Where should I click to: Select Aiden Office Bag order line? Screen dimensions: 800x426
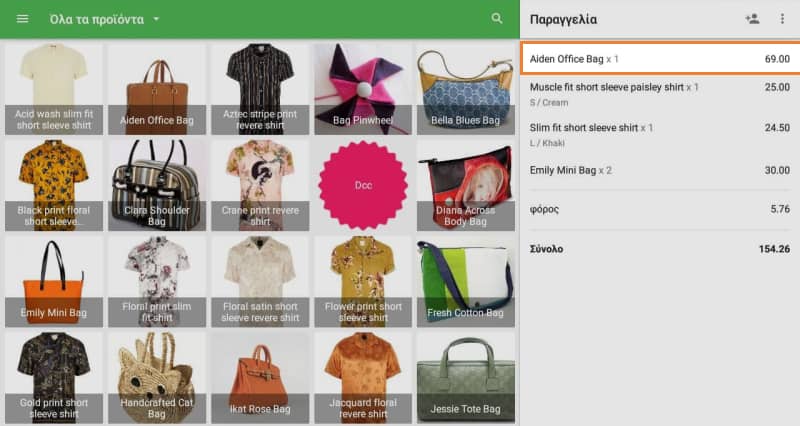(659, 59)
